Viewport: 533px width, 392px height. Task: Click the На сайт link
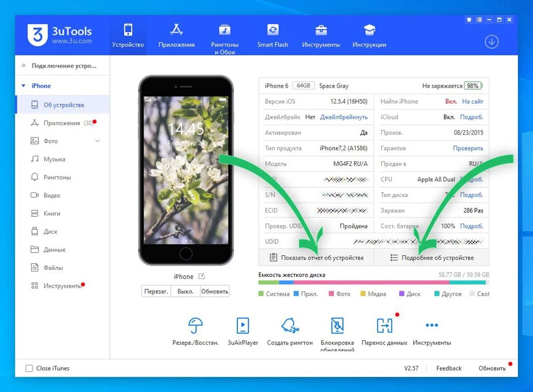coord(473,102)
